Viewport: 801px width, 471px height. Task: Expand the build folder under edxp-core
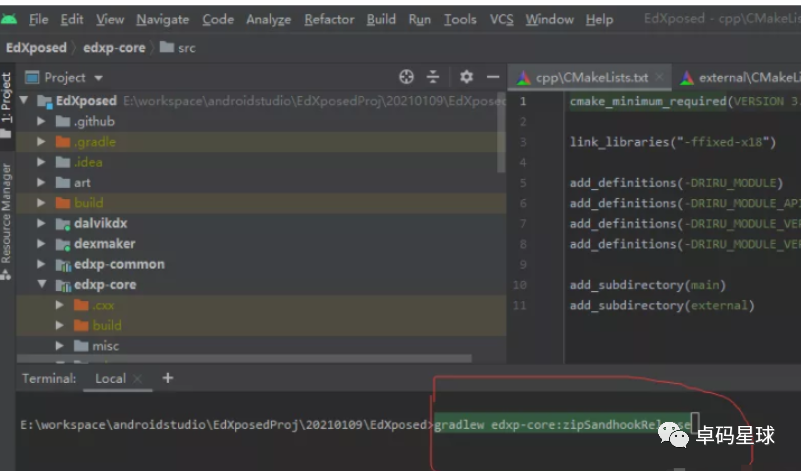pyautogui.click(x=59, y=325)
